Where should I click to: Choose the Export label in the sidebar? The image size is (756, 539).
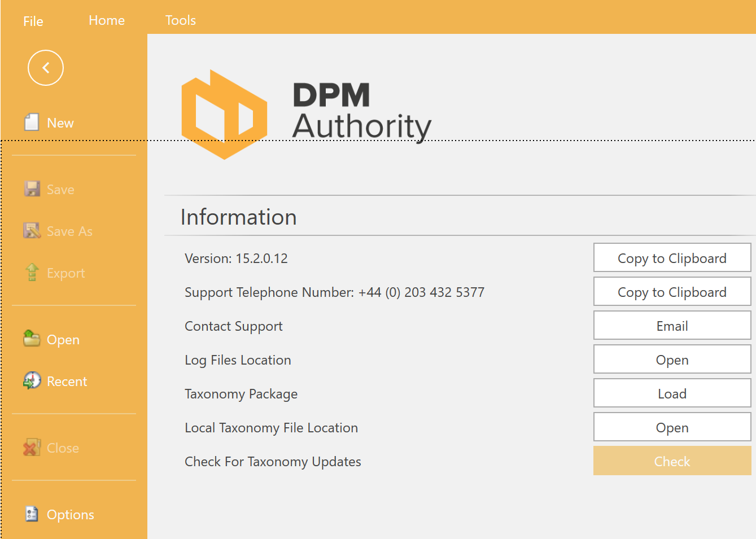pyautogui.click(x=65, y=273)
